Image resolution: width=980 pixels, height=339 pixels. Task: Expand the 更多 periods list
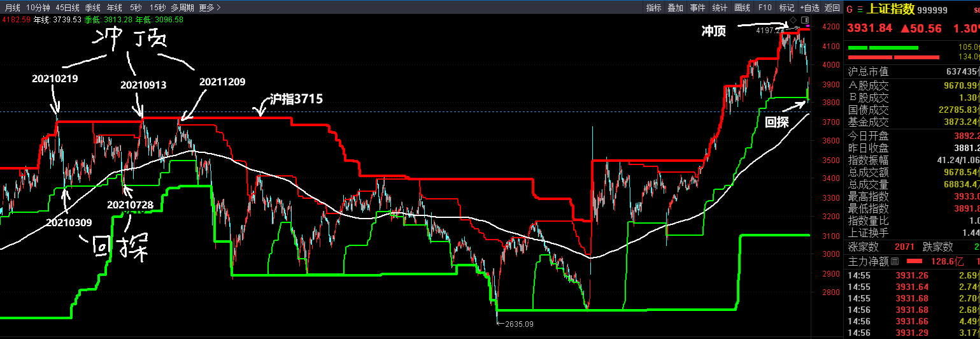tap(209, 8)
